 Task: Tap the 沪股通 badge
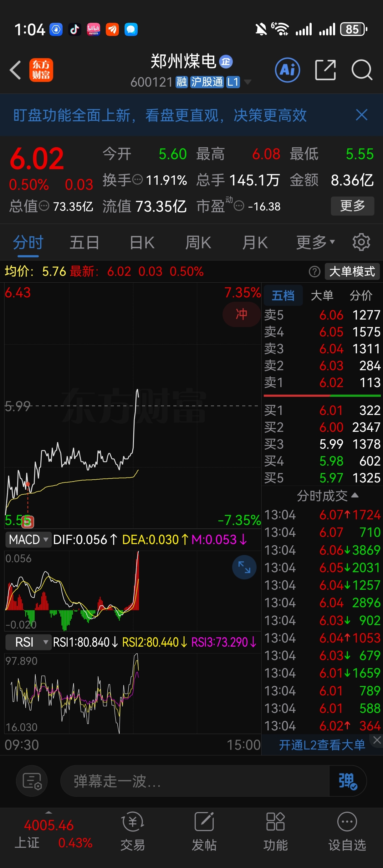207,82
